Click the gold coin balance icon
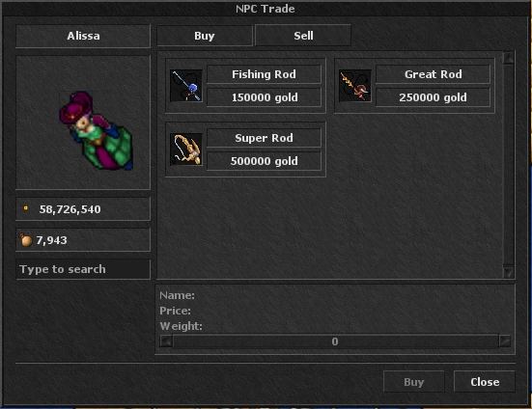The image size is (532, 409). coord(25,208)
